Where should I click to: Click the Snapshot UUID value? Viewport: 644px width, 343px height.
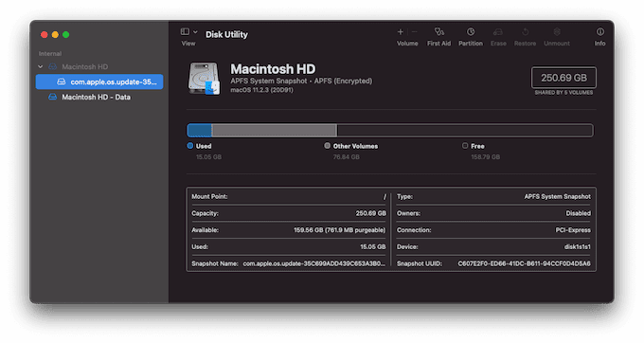pos(524,263)
